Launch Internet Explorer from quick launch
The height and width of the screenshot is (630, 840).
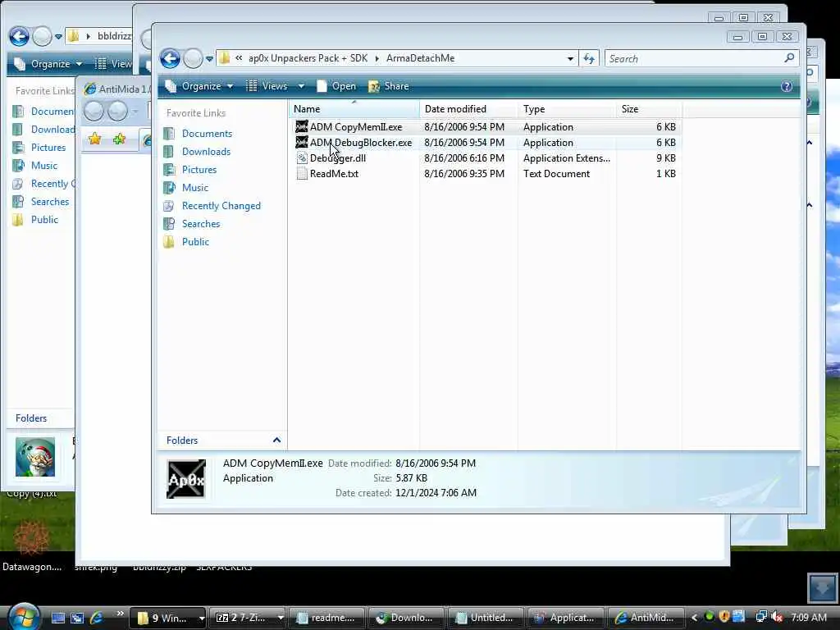[x=97, y=618]
